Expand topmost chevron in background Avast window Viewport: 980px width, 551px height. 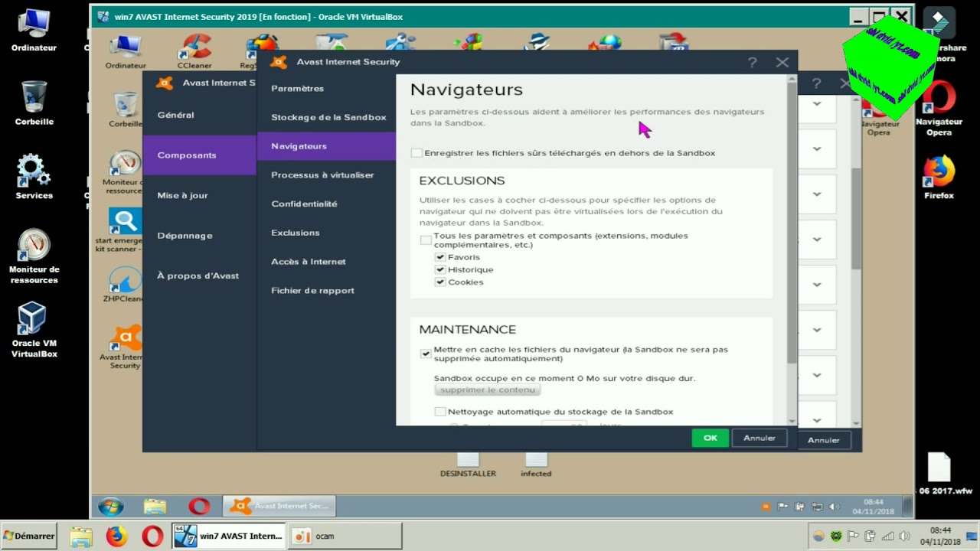tap(817, 103)
